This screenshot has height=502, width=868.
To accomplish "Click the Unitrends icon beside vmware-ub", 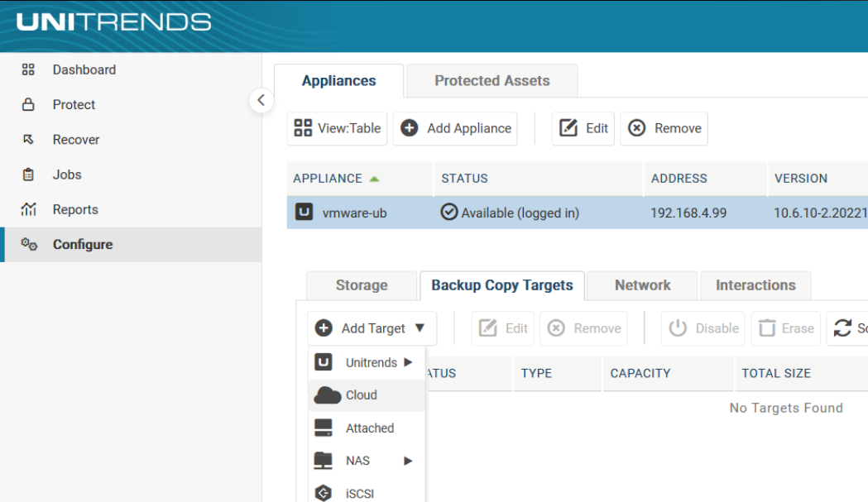I will pos(304,212).
